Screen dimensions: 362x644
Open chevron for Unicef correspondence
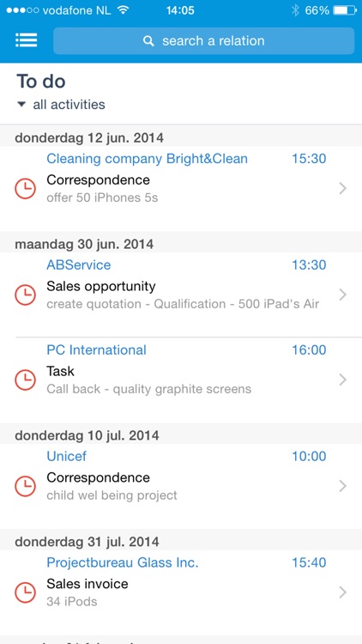pyautogui.click(x=343, y=486)
